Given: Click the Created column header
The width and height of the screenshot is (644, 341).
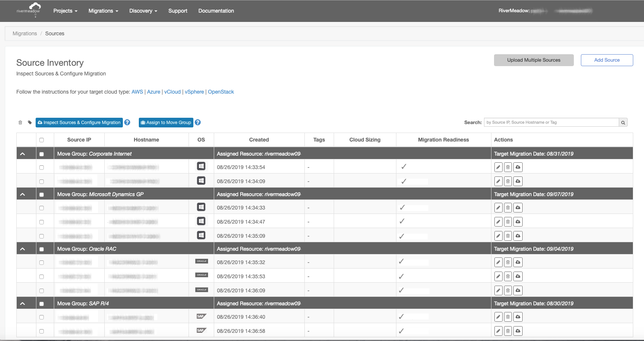Looking at the screenshot, I should tap(259, 140).
